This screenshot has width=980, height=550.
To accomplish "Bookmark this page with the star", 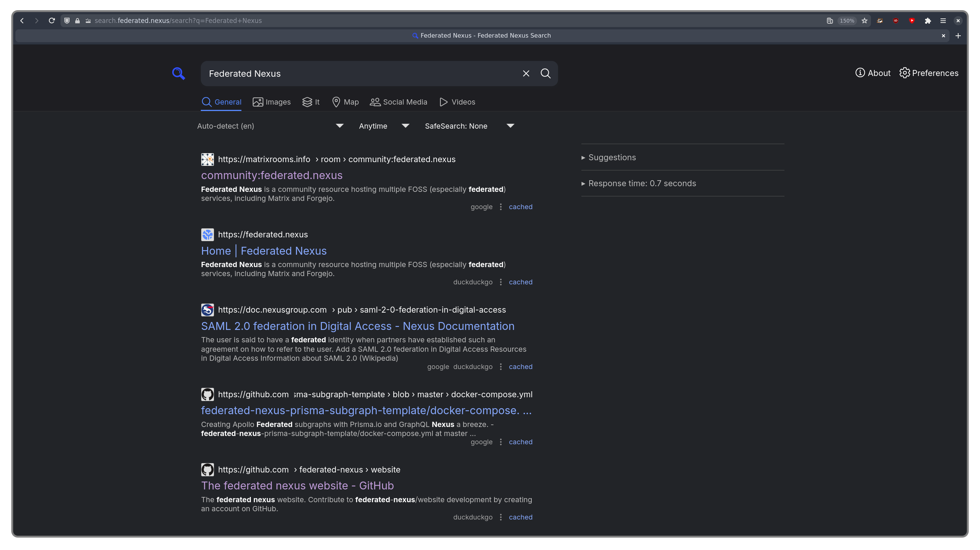I will coord(864,21).
